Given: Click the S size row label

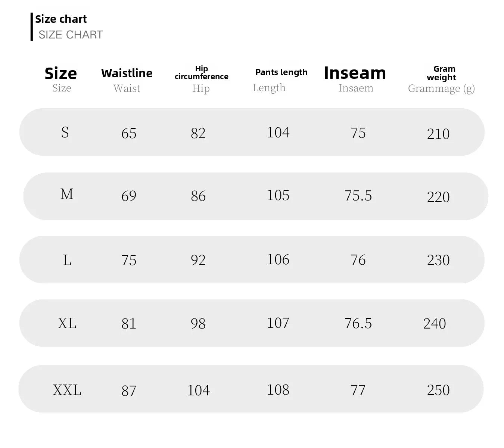Looking at the screenshot, I should coord(65,132).
